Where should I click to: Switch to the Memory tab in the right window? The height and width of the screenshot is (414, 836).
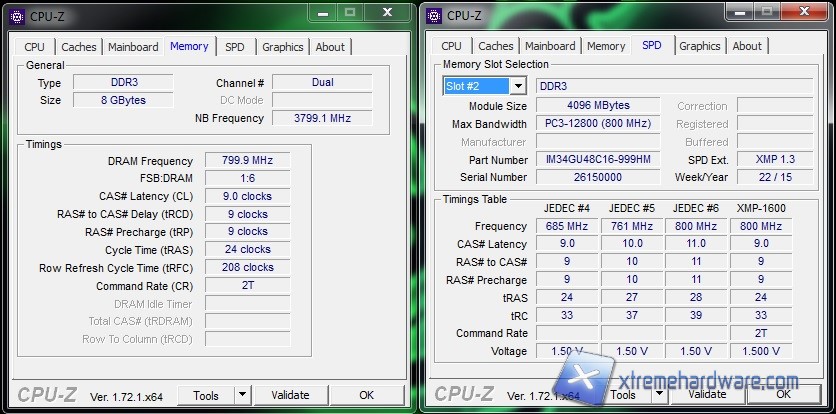(606, 46)
